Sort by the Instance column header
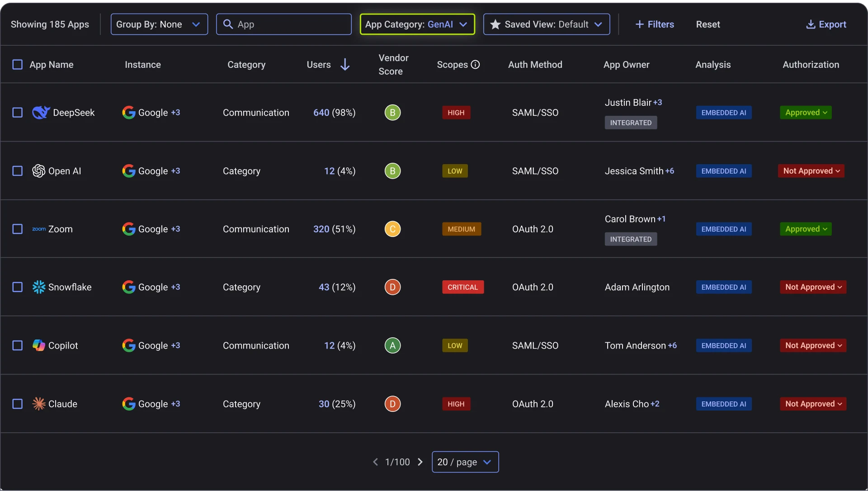Viewport: 868px width, 491px height. click(143, 65)
